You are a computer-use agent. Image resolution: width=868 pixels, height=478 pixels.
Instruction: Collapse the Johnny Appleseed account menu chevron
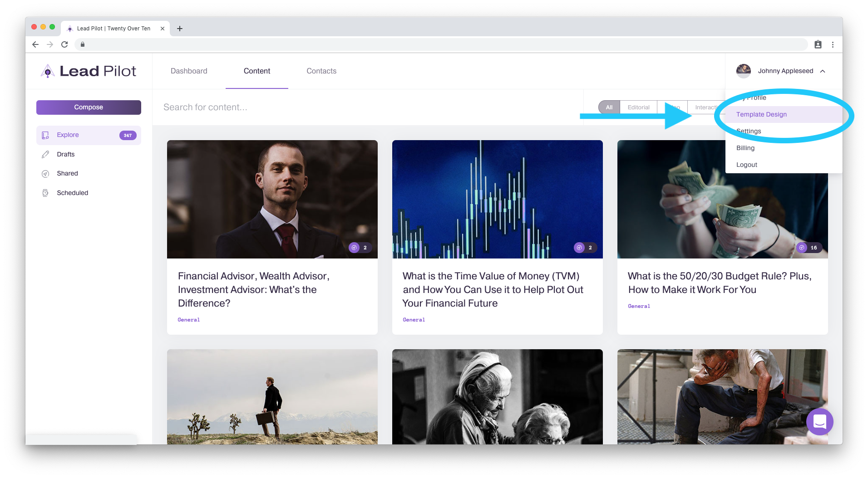[823, 71]
